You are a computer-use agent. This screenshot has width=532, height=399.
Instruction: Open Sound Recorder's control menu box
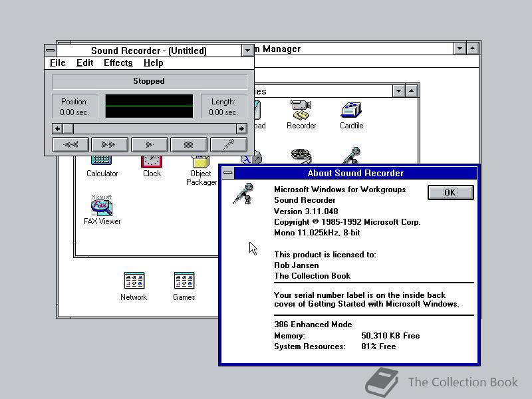tap(50, 49)
